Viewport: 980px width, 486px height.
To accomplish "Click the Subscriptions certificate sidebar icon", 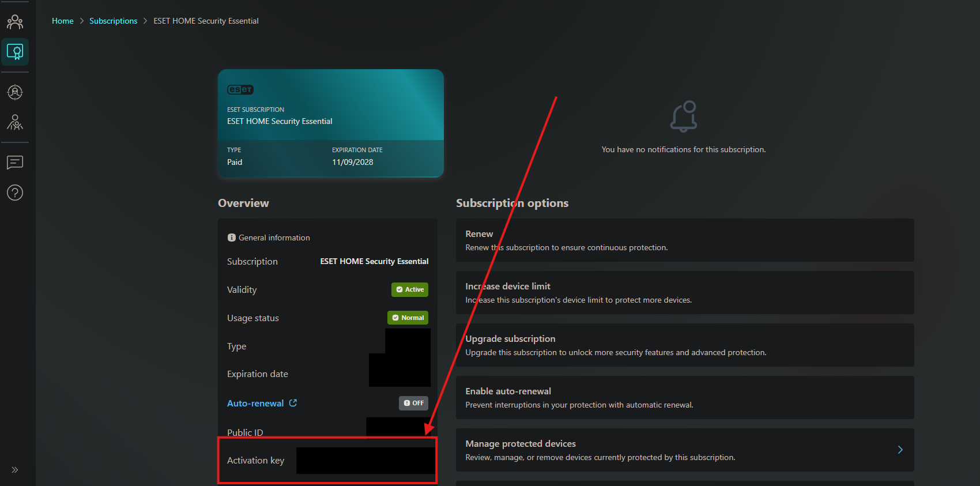I will tap(15, 52).
